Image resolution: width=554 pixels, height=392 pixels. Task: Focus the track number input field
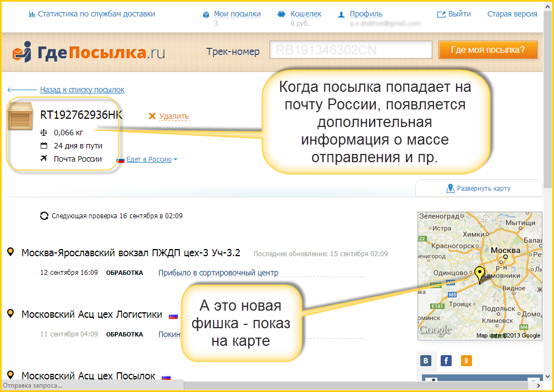(x=351, y=50)
